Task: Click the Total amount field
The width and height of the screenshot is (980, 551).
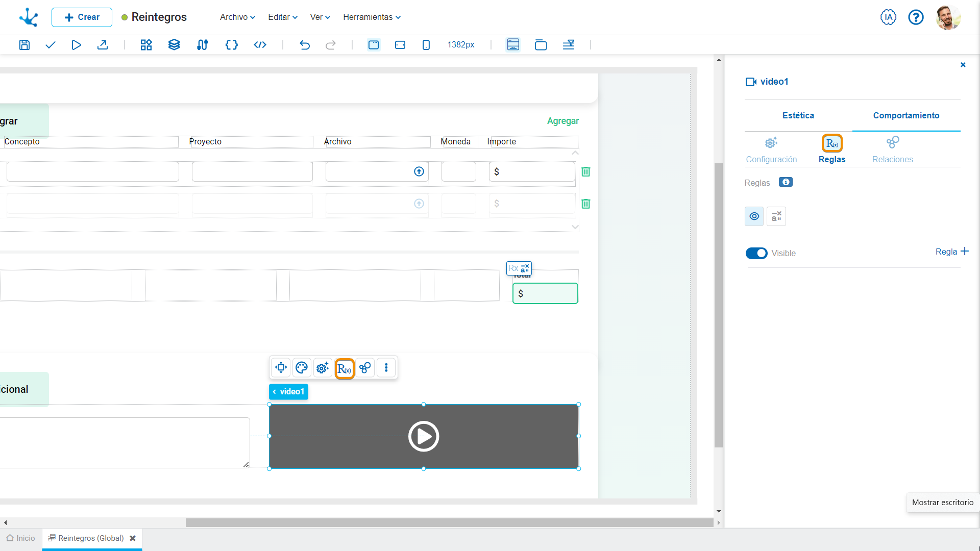Action: pyautogui.click(x=545, y=293)
